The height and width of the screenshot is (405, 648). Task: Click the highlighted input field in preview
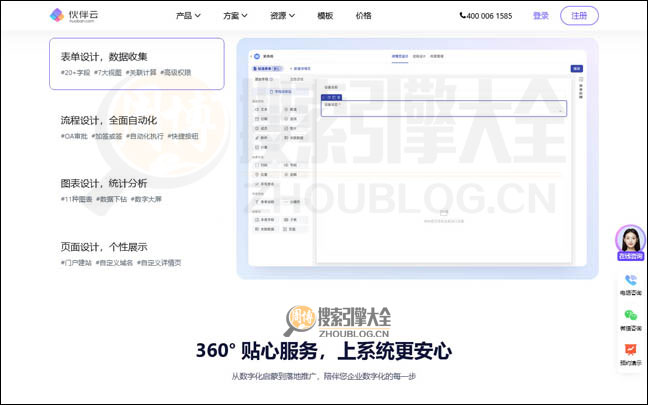444,108
